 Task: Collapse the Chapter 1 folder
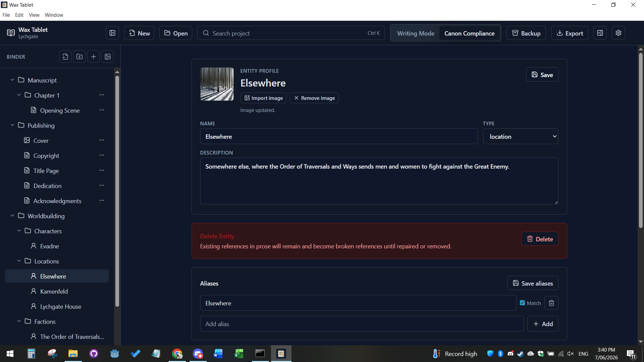point(19,95)
